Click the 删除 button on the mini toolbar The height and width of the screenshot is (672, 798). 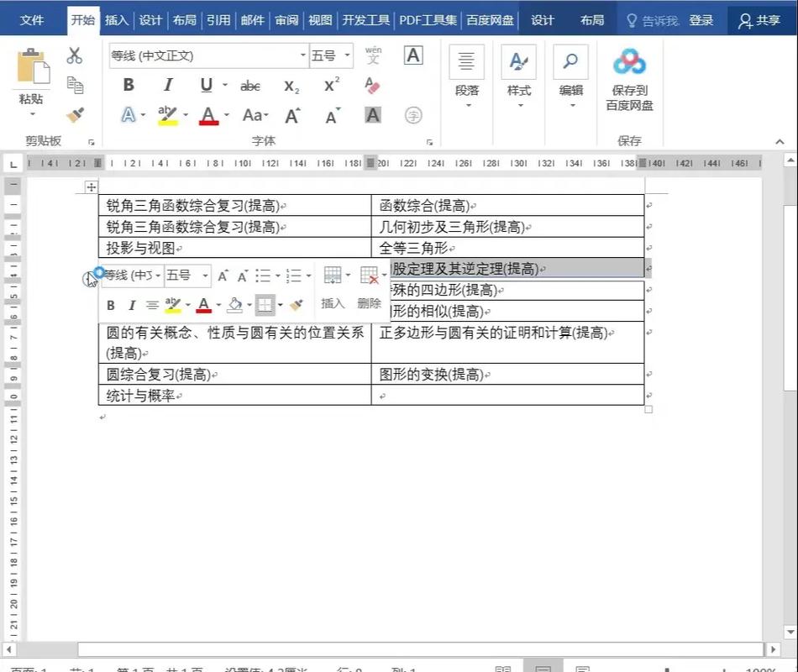click(x=369, y=304)
